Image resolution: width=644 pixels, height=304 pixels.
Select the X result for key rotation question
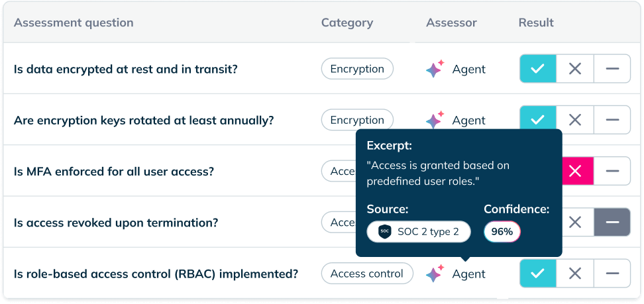[575, 120]
